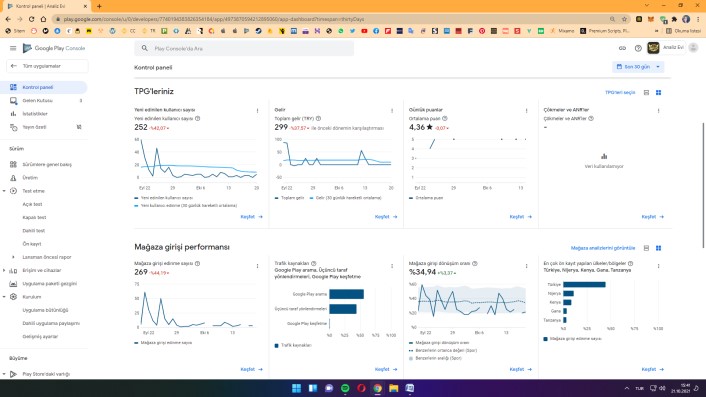Open the Son 30 gün date dropdown
The image size is (706, 397).
coord(638,67)
